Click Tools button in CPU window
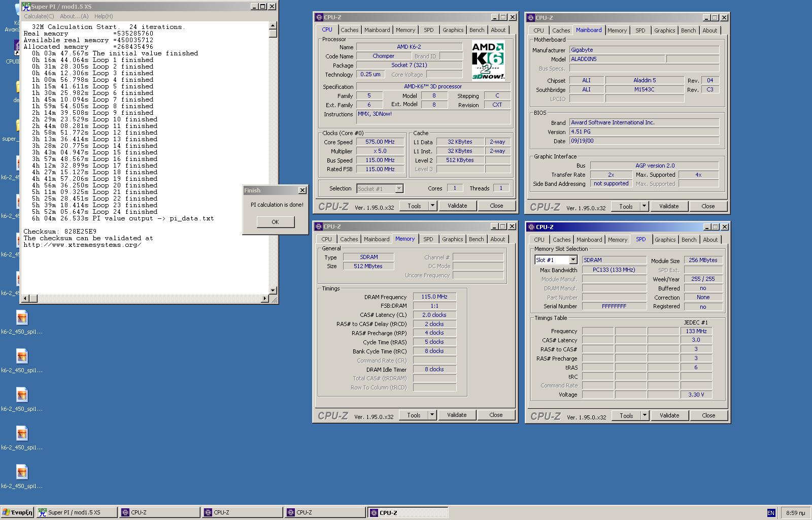Image resolution: width=812 pixels, height=520 pixels. pyautogui.click(x=414, y=206)
